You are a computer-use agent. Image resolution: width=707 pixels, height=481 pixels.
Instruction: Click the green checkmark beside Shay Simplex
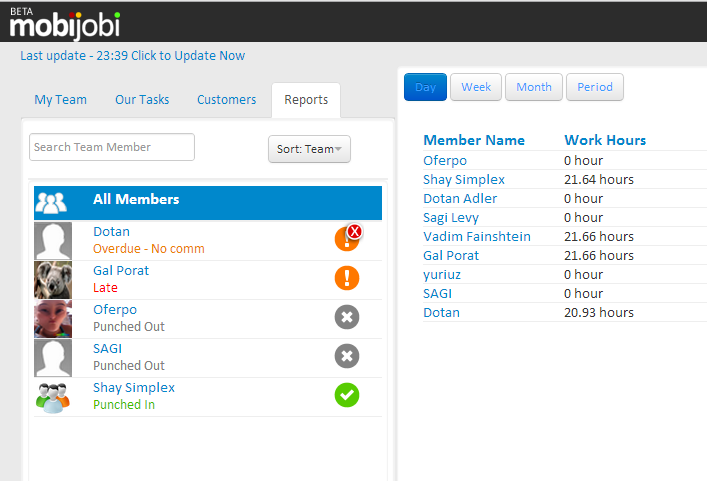[346, 396]
